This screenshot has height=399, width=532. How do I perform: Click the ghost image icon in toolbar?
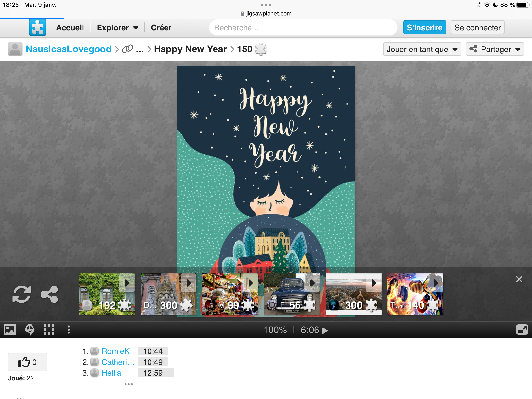pos(30,330)
